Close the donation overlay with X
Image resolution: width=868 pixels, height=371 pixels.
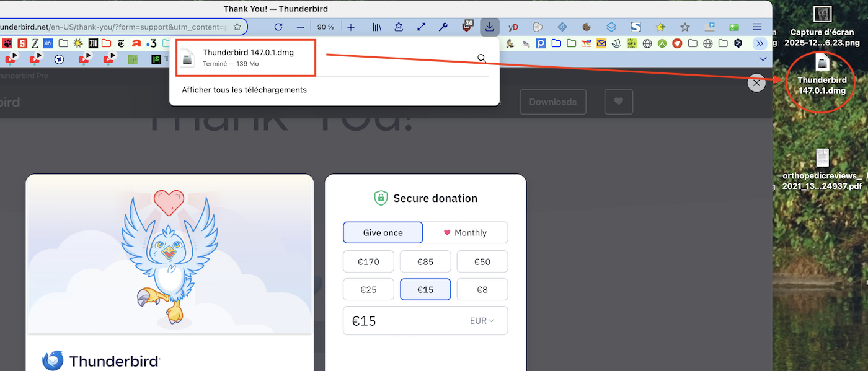point(756,83)
